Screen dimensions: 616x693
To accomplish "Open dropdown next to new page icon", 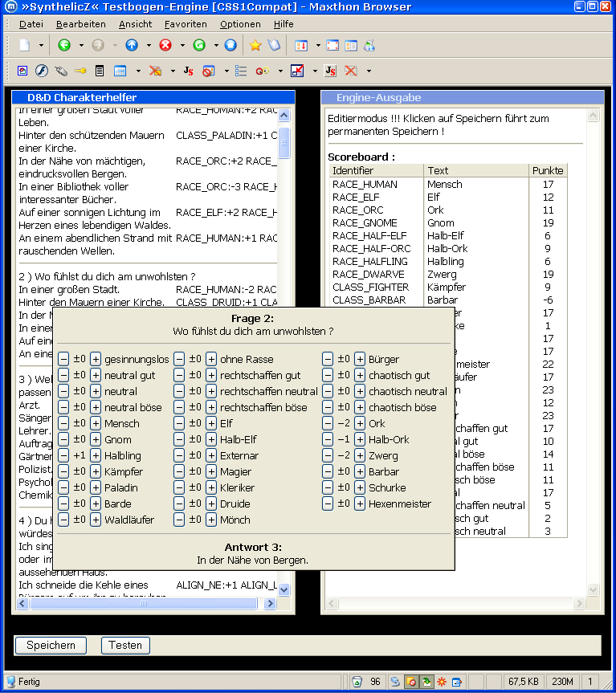I will point(41,45).
